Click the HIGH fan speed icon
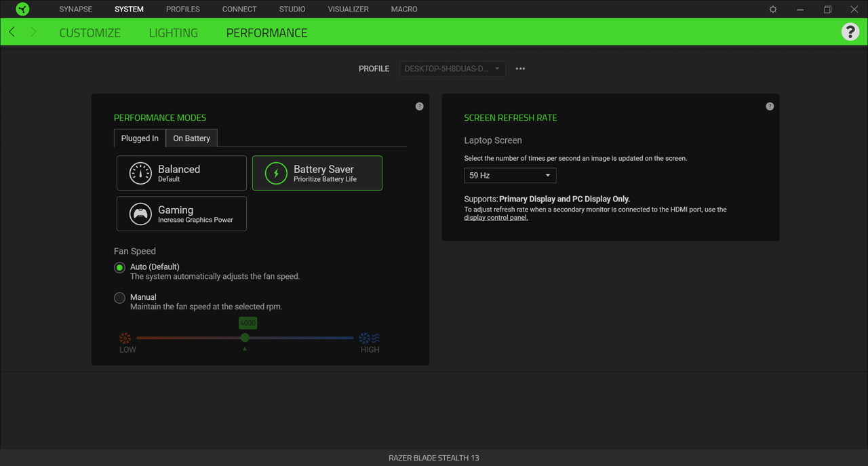The image size is (868, 466). (368, 338)
